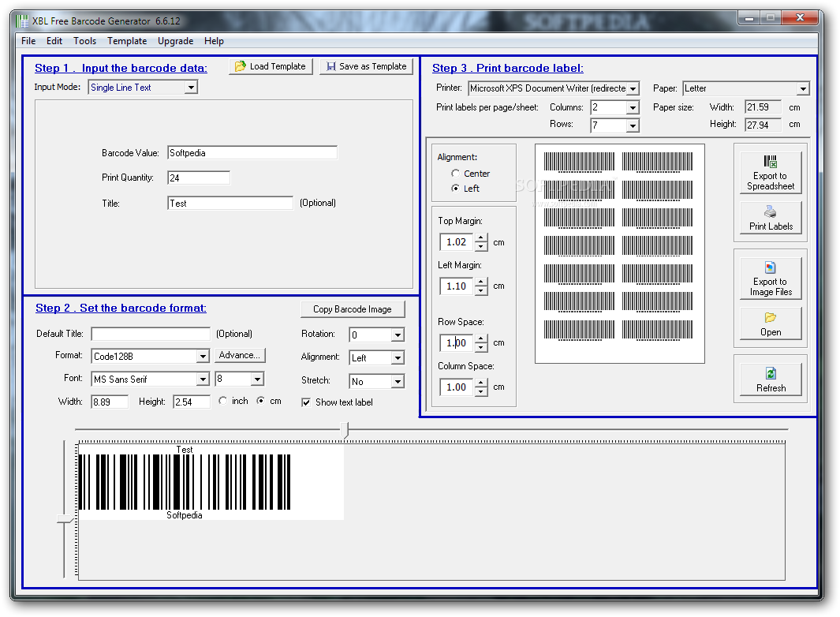Open the Template menu

click(127, 41)
